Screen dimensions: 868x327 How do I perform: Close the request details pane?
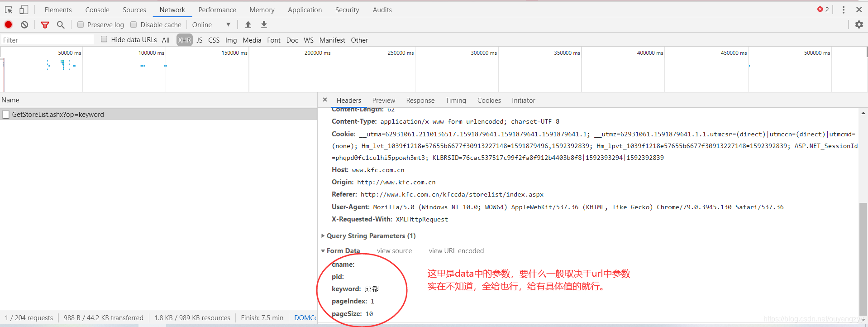(x=325, y=100)
